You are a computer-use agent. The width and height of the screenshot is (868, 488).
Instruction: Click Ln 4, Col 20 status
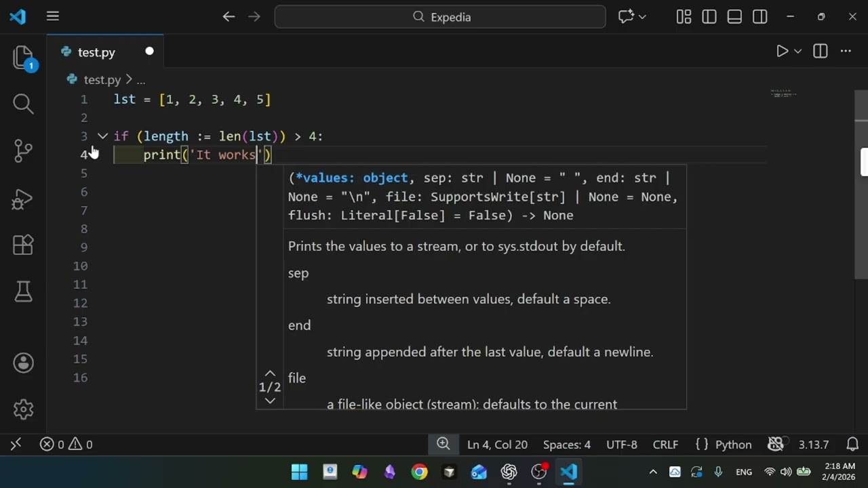pos(497,445)
